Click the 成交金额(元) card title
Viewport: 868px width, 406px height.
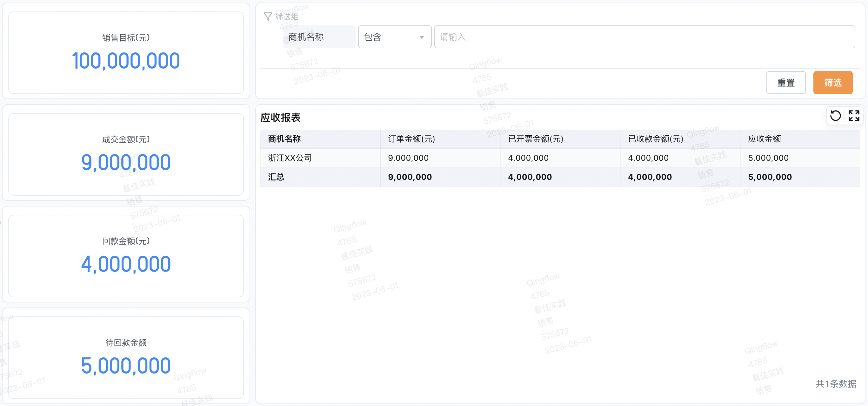(126, 139)
